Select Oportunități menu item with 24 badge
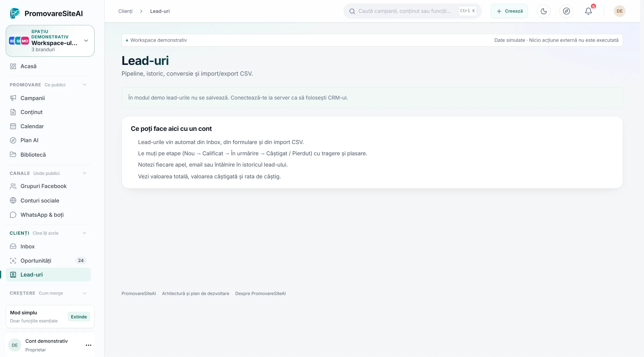 [48, 261]
